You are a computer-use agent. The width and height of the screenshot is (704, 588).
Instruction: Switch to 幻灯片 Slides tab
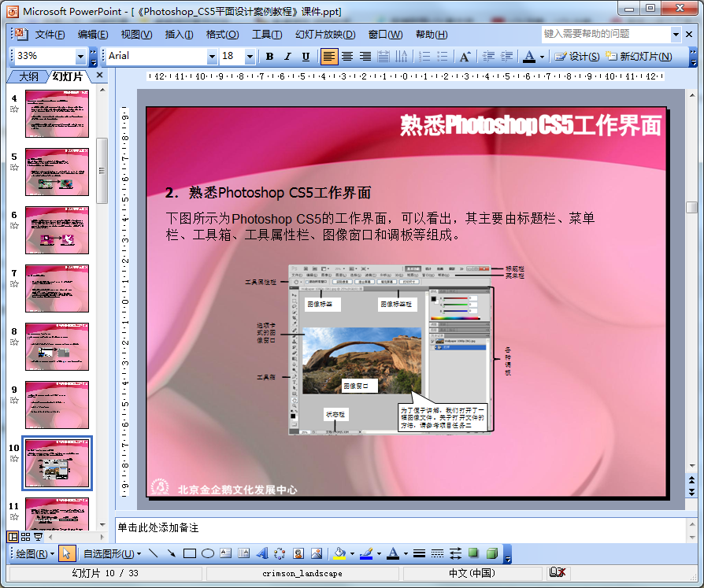click(67, 76)
